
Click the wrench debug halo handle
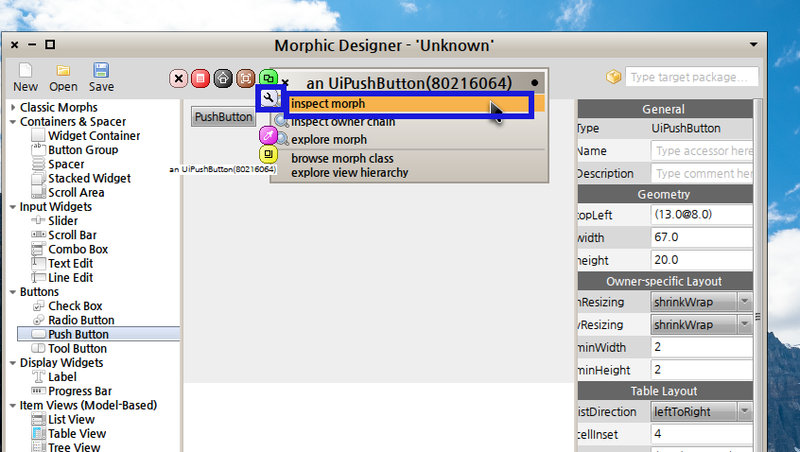[x=269, y=98]
